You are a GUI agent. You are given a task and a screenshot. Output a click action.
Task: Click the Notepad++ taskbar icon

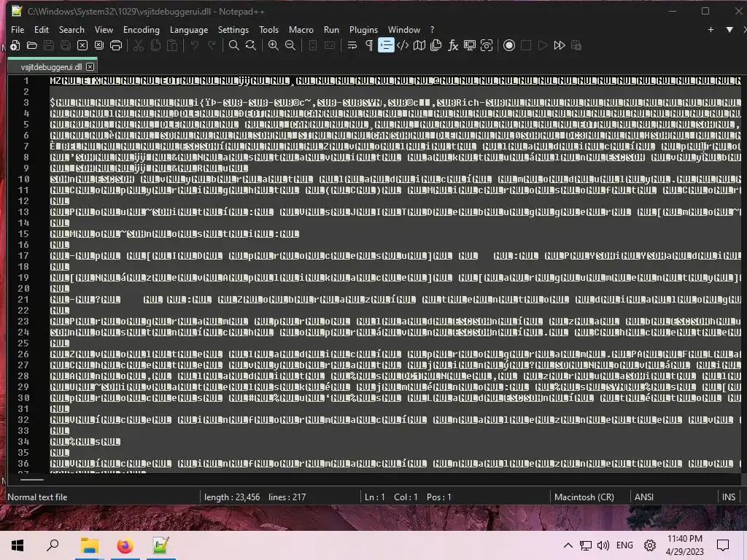[x=161, y=545]
